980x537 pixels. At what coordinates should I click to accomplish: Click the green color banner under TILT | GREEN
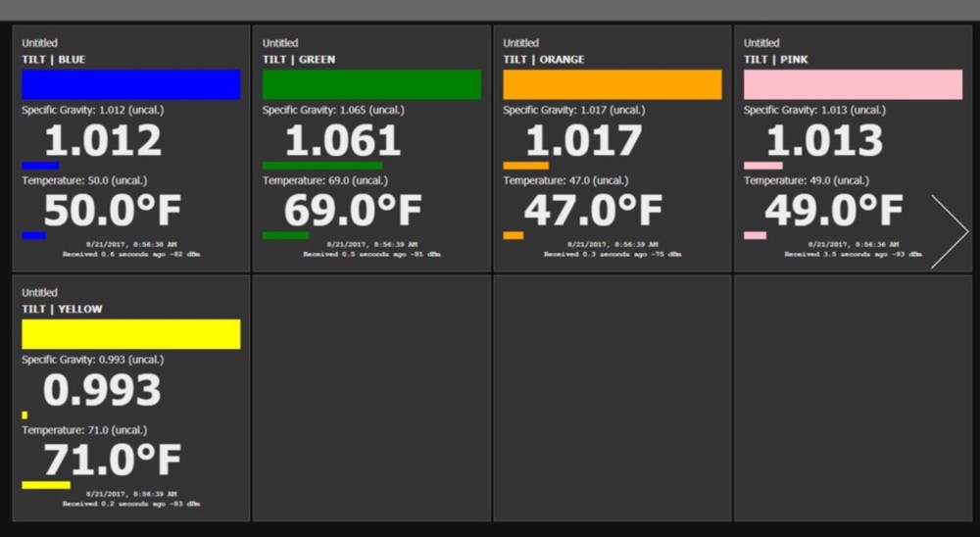tap(371, 84)
